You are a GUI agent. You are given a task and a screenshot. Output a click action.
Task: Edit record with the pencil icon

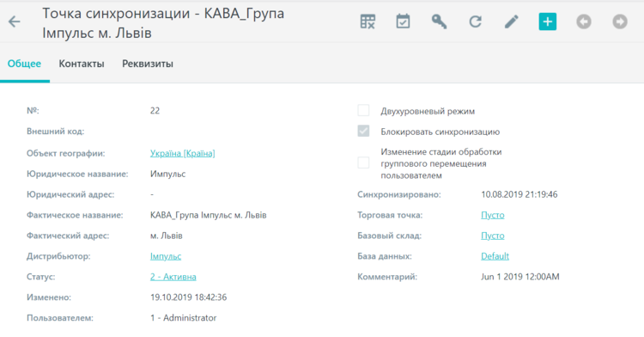[512, 21]
